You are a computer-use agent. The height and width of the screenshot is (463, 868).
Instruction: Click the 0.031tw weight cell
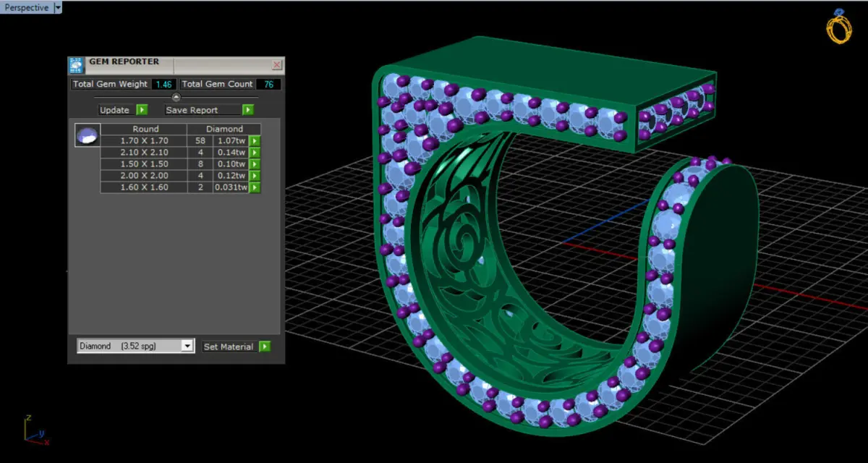click(231, 187)
